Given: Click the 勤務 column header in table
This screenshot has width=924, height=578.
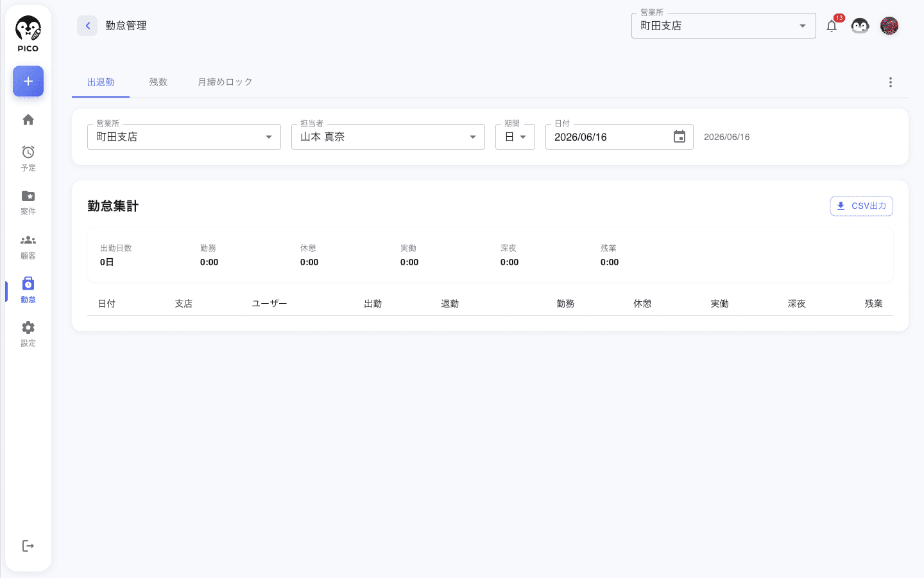Looking at the screenshot, I should [565, 304].
